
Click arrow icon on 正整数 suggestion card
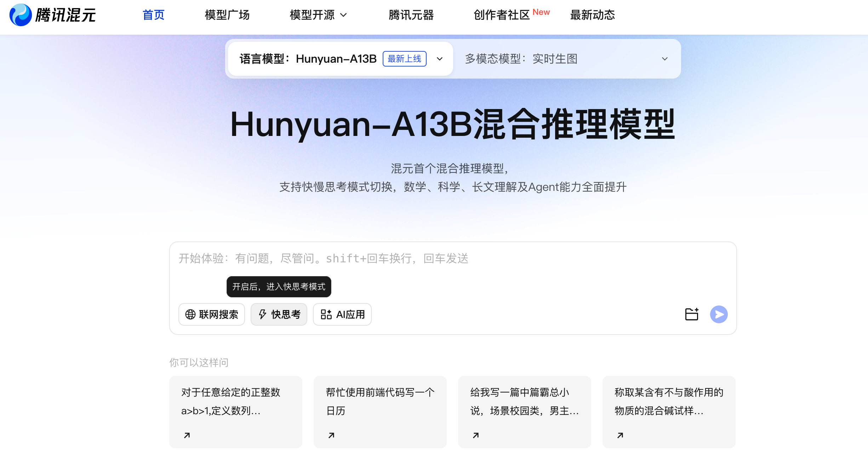coord(187,435)
